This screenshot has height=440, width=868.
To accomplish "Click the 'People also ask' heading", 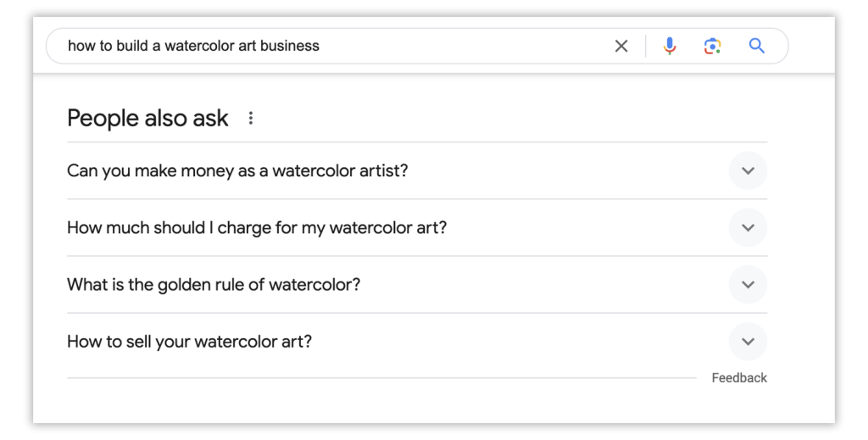I will point(147,118).
